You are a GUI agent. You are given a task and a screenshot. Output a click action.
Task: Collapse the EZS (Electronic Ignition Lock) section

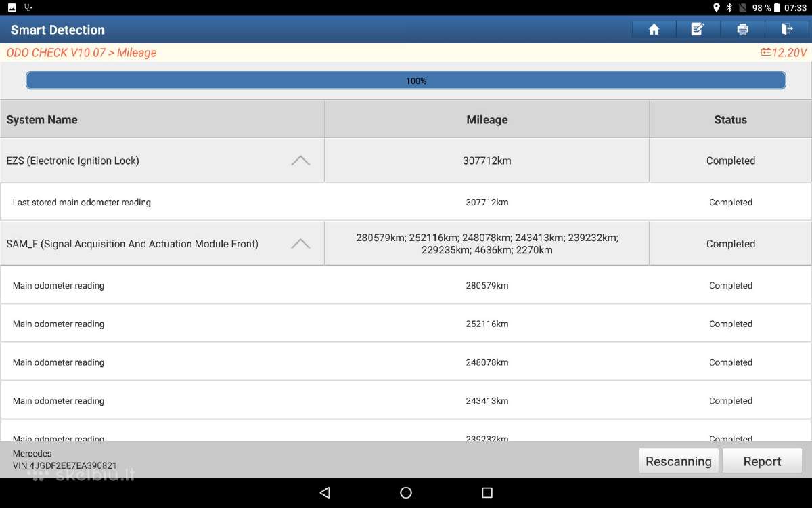300,161
